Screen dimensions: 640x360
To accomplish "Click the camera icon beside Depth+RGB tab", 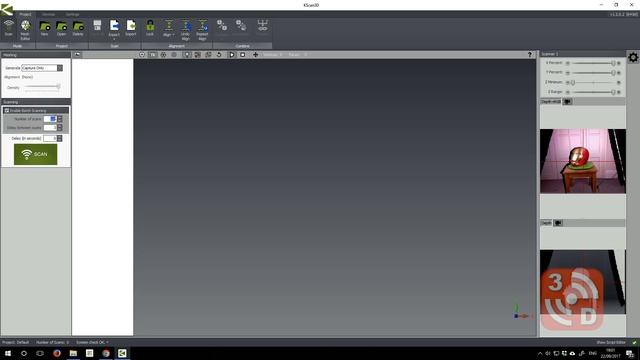I will click(x=567, y=102).
